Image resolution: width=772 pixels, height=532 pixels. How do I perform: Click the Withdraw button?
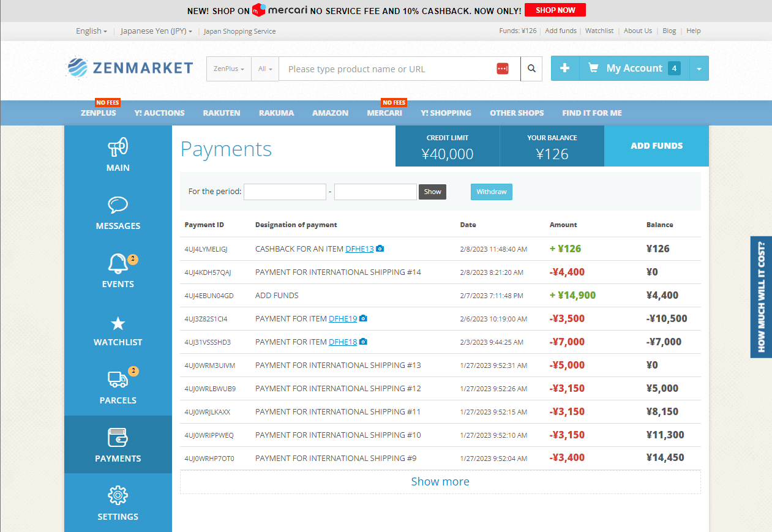tap(492, 192)
